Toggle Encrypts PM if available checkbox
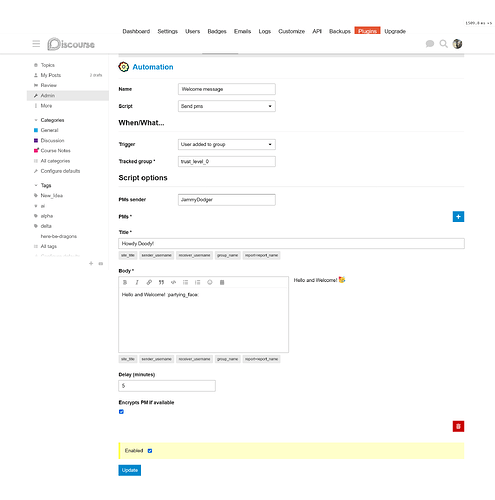The height and width of the screenshot is (500, 495). click(121, 412)
